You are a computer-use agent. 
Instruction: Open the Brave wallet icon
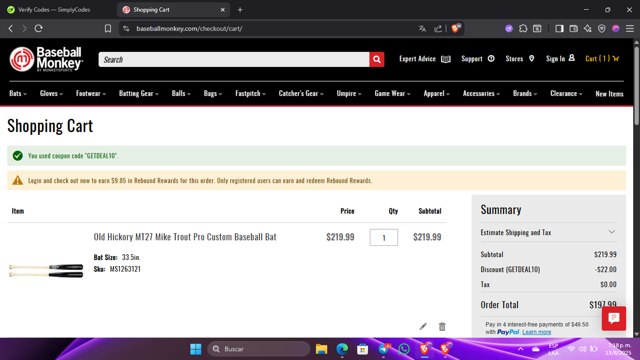tap(573, 29)
